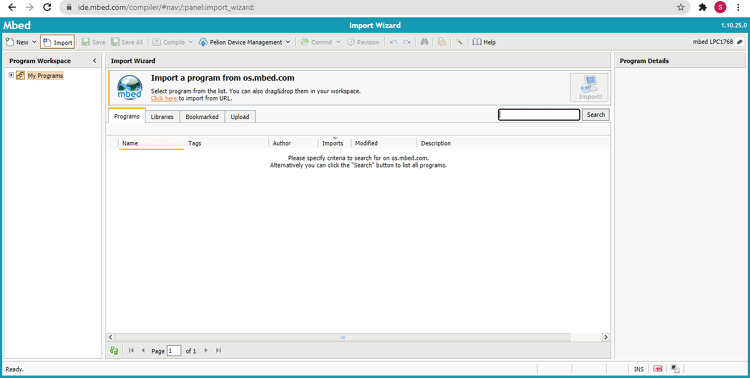Open the Help book button
Image resolution: width=750 pixels, height=378 pixels.
(x=484, y=42)
